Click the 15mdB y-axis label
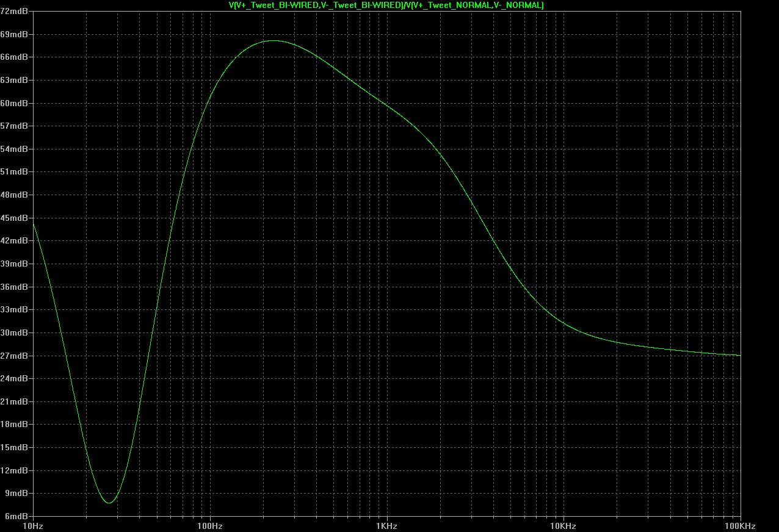This screenshot has width=779, height=532. tap(15, 447)
